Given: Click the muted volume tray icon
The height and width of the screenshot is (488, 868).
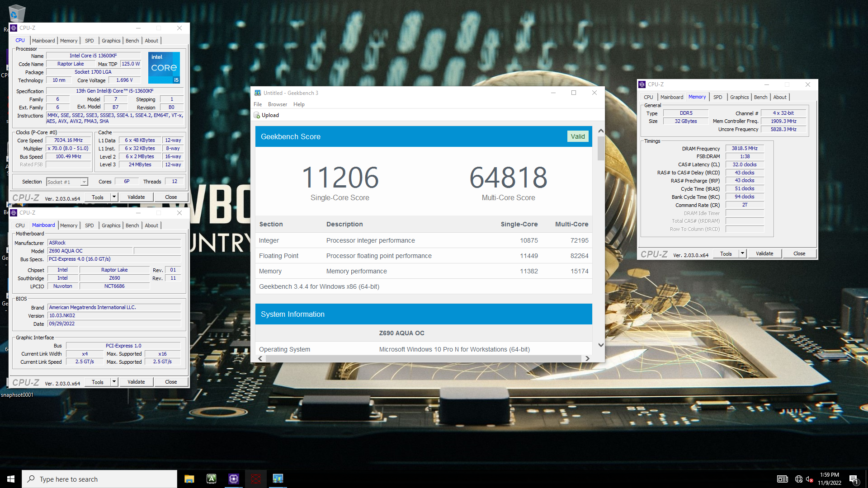Looking at the screenshot, I should point(809,479).
